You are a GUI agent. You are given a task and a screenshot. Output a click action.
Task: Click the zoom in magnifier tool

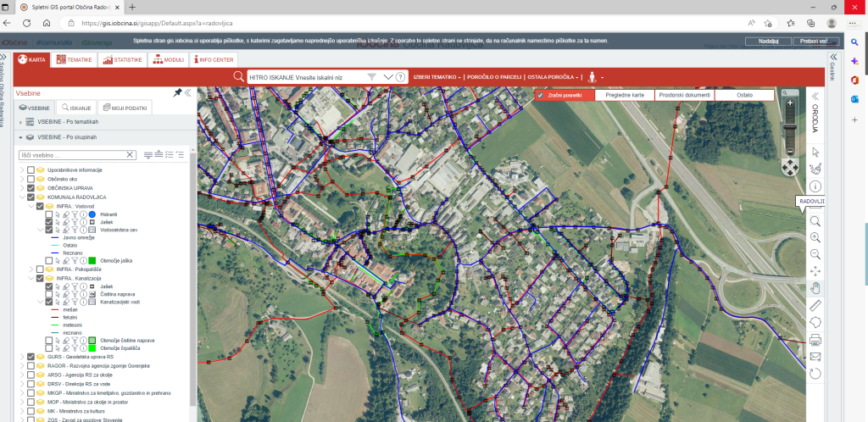point(815,237)
